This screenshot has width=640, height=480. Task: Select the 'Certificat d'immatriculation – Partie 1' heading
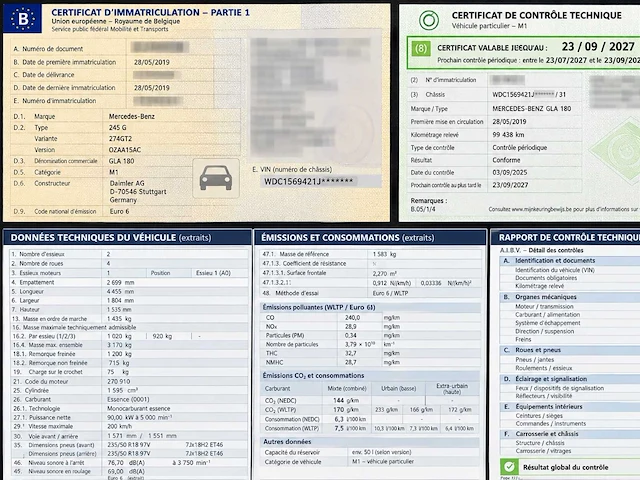[150, 12]
